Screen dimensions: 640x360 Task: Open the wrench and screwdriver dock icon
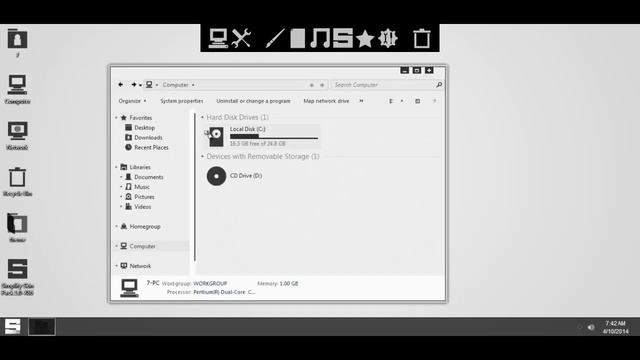241,38
